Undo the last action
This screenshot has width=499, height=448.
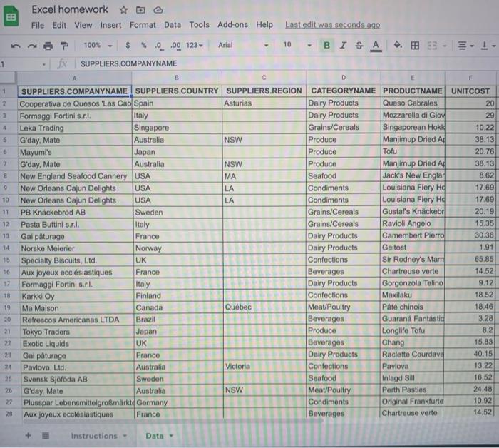16,46
